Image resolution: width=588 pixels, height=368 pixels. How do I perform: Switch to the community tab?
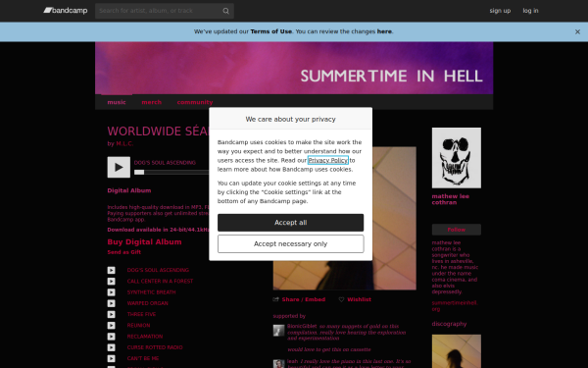point(195,102)
